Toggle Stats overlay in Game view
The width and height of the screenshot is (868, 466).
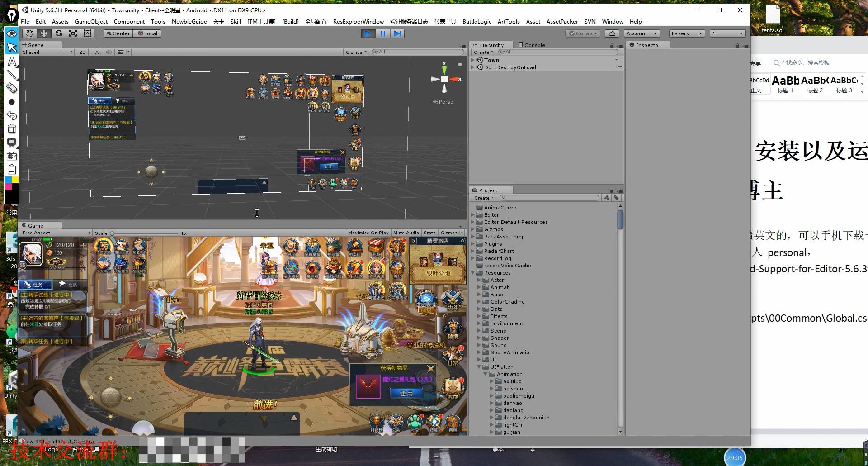tap(429, 233)
